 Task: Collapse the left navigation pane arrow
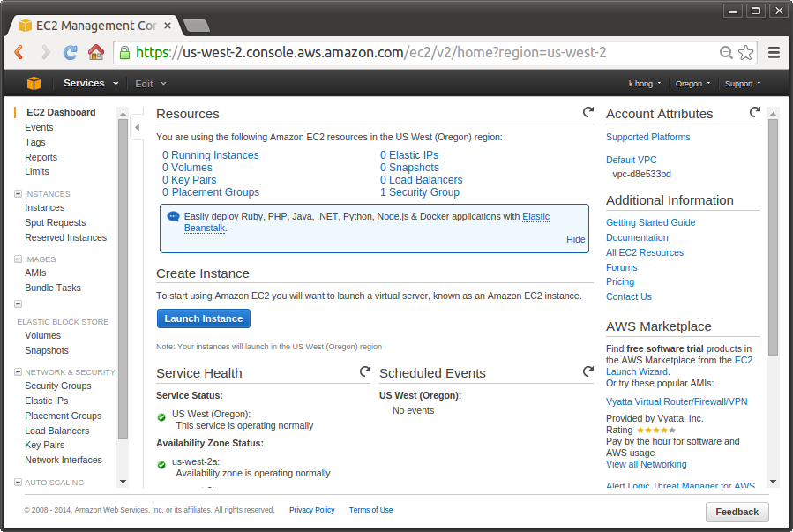[137, 127]
